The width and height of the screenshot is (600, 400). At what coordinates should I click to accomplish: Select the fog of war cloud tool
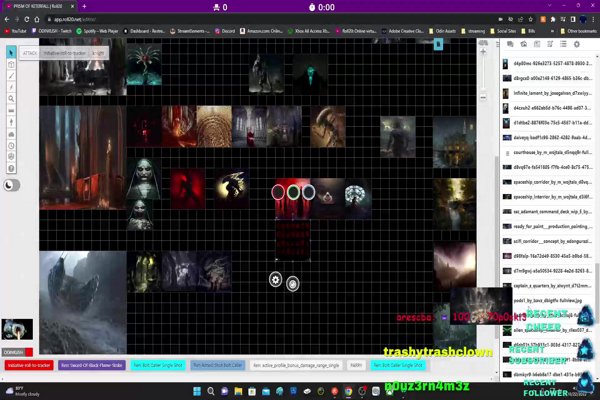click(11, 134)
